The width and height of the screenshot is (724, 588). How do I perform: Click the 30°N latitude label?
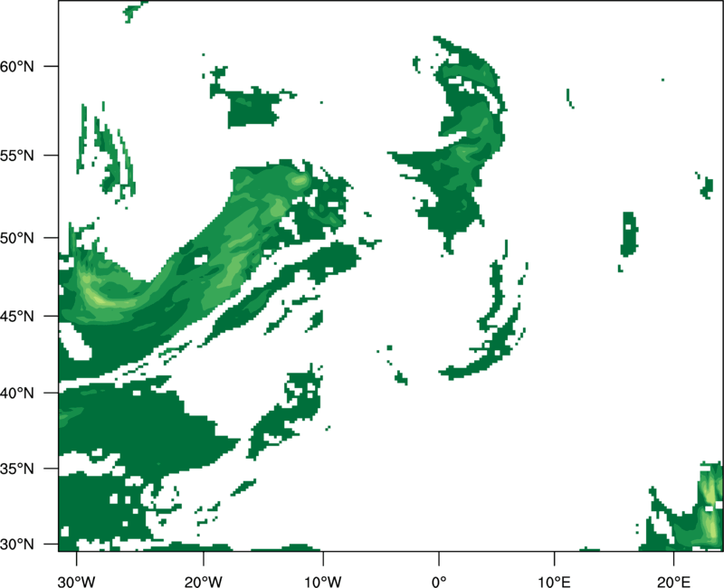[17, 545]
